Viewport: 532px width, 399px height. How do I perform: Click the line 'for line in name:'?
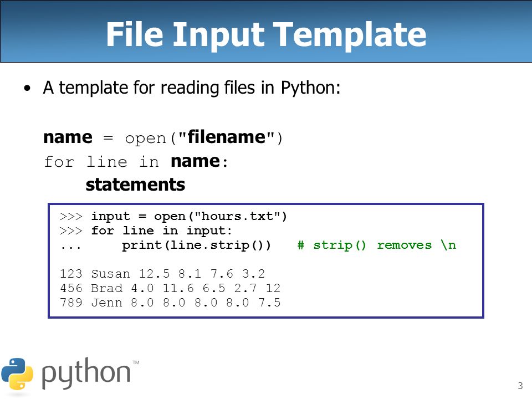136,161
